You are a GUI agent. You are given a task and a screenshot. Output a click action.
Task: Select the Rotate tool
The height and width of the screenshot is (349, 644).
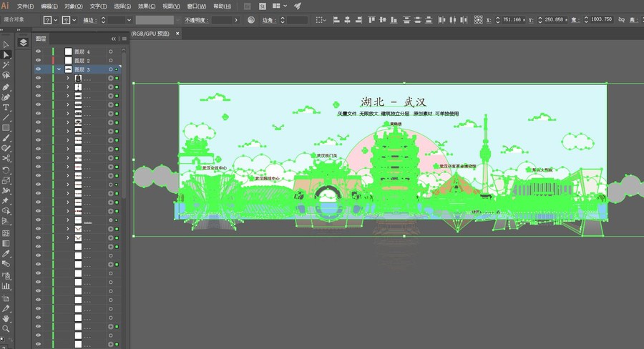click(x=6, y=170)
